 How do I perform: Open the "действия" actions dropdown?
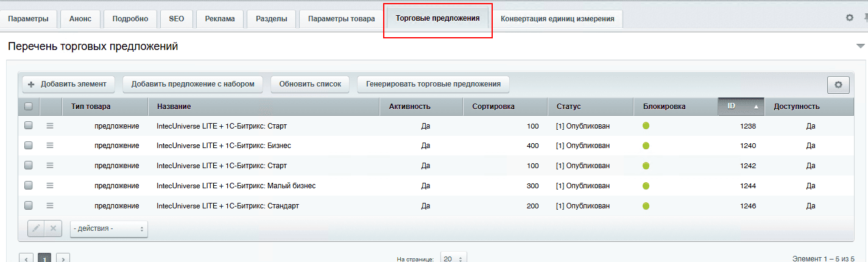coord(109,228)
